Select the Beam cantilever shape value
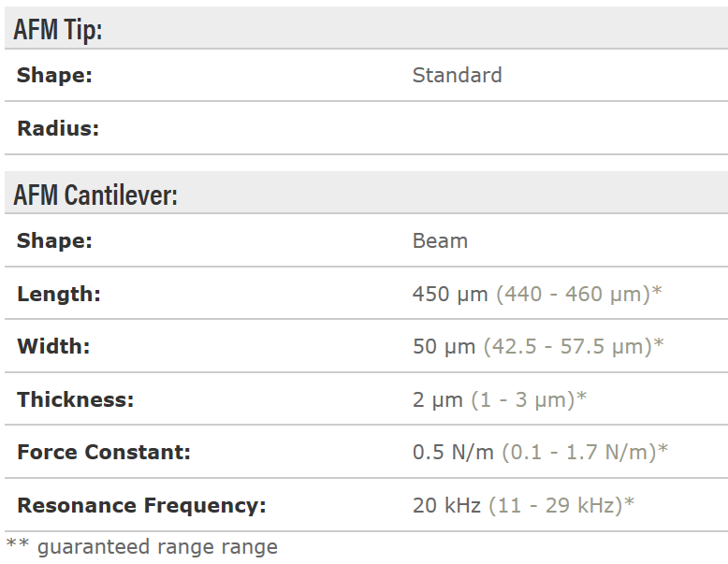Screen dimensions: 728x564 pyautogui.click(x=440, y=240)
